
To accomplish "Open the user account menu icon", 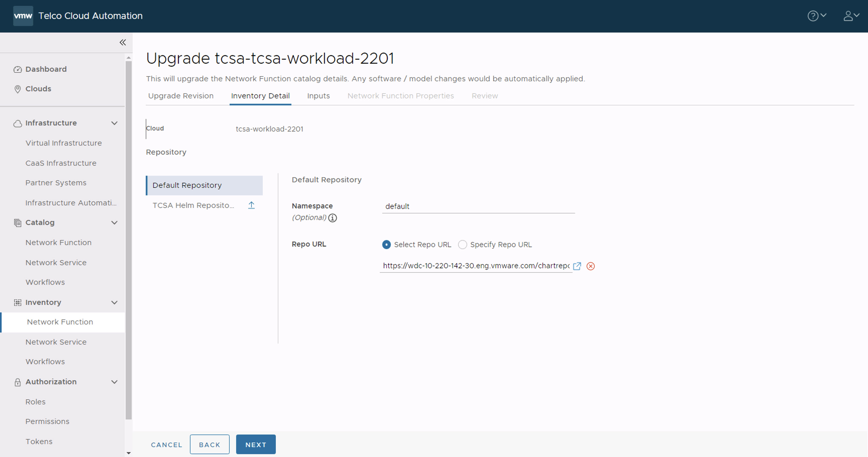I will (x=851, y=16).
